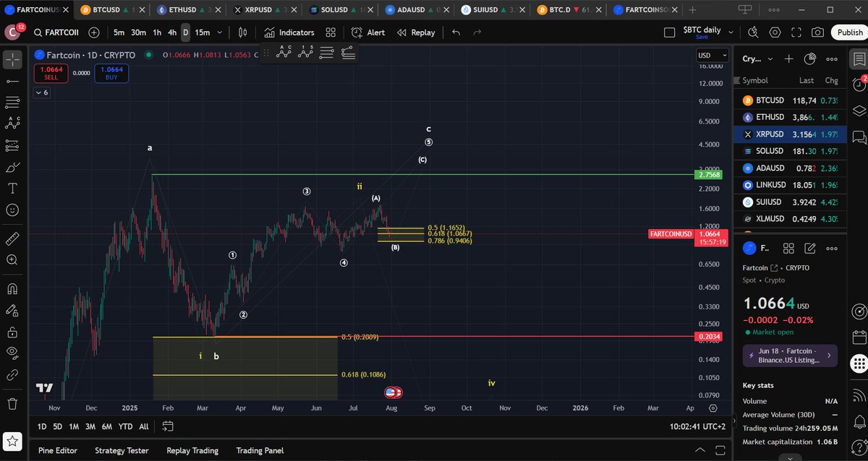Open the trend line drawing tools
The height and width of the screenshot is (461, 868).
pyautogui.click(x=12, y=81)
